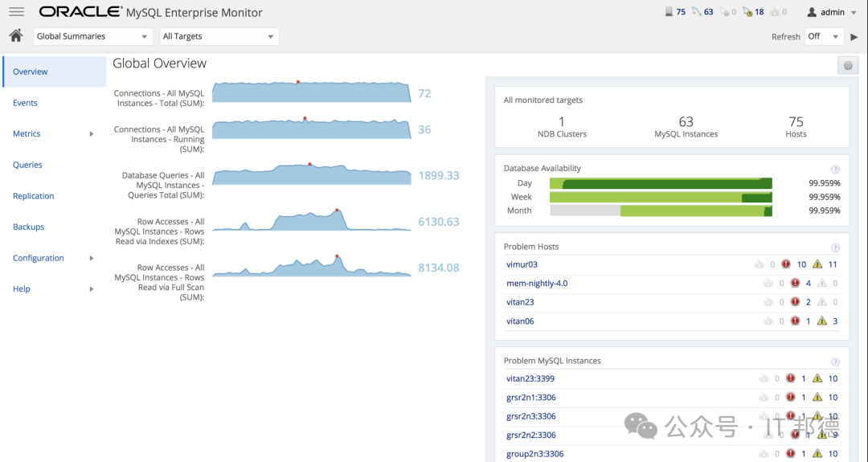Open the vitan06 host link
Image resolution: width=868 pixels, height=462 pixels.
tap(520, 321)
